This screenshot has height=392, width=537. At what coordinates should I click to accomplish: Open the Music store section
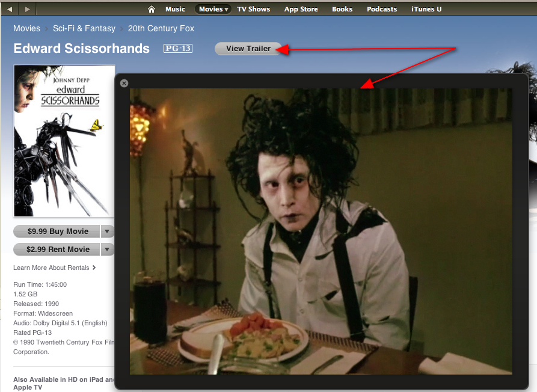pyautogui.click(x=175, y=9)
